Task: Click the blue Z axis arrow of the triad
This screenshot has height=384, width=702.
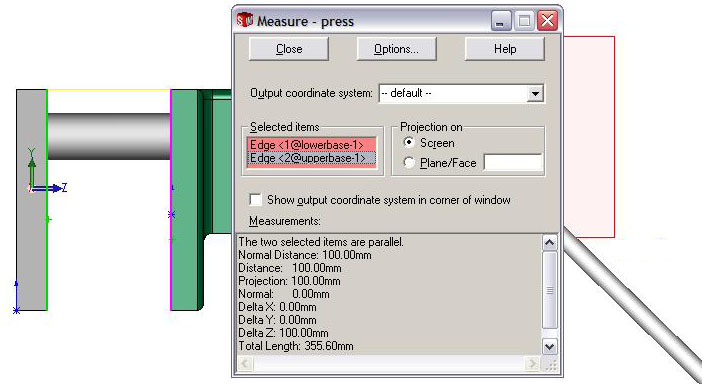Action: point(48,188)
